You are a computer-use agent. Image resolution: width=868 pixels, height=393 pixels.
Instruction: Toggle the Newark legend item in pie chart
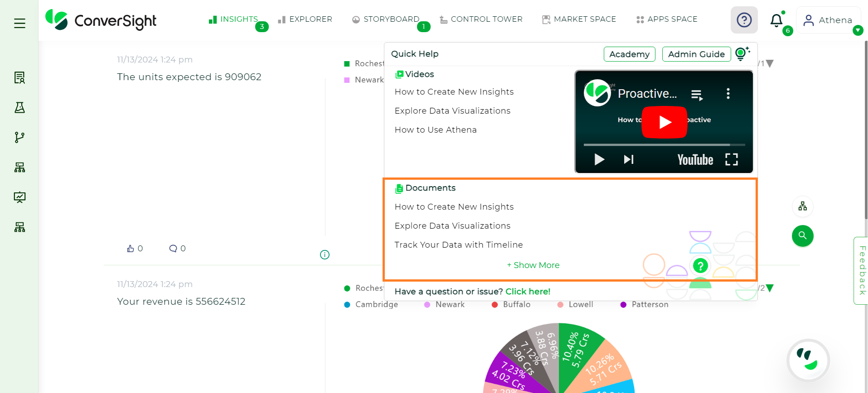[x=444, y=305]
